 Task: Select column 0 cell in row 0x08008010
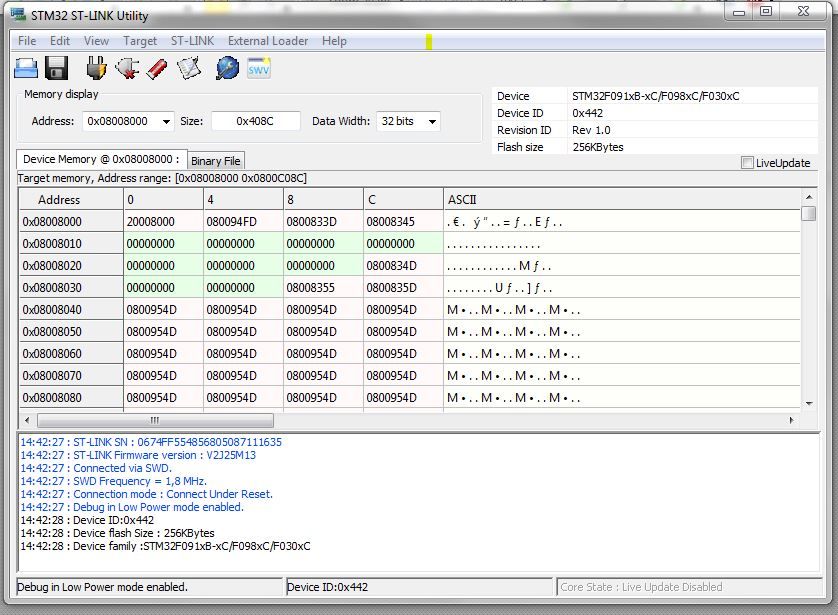pyautogui.click(x=164, y=243)
